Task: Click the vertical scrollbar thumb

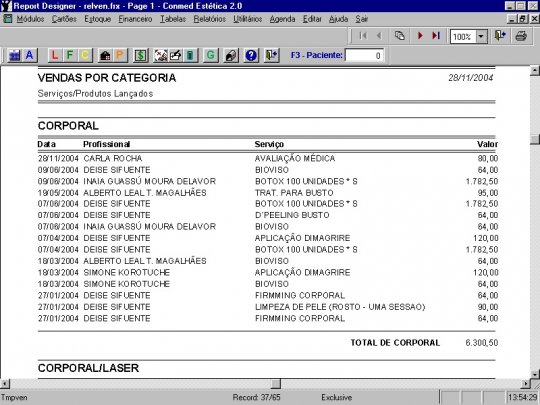Action: point(534,140)
